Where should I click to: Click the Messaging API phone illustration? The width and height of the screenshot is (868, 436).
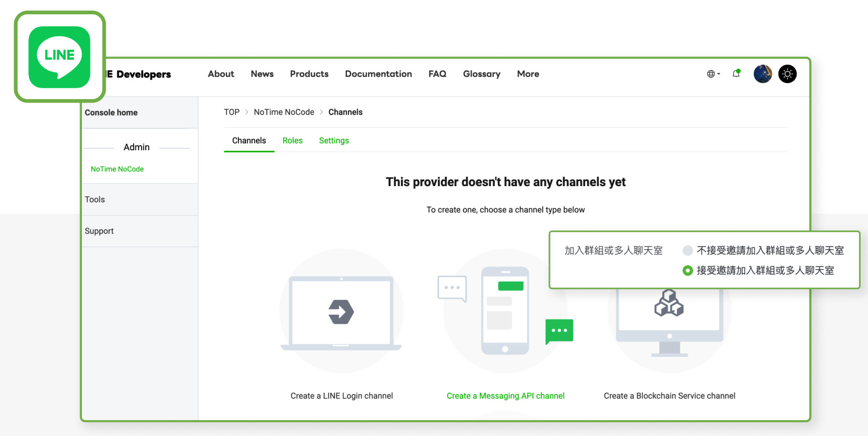pos(505,310)
